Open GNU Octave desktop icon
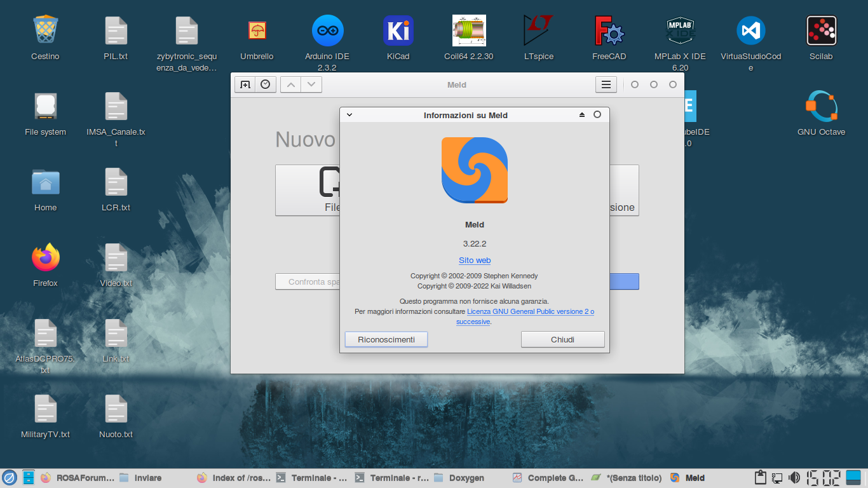 click(821, 107)
